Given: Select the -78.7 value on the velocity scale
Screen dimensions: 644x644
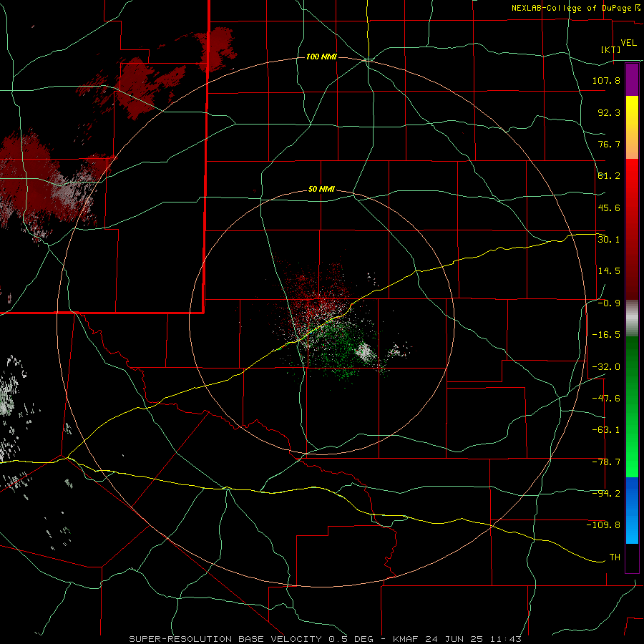Looking at the screenshot, I should click(x=606, y=462).
